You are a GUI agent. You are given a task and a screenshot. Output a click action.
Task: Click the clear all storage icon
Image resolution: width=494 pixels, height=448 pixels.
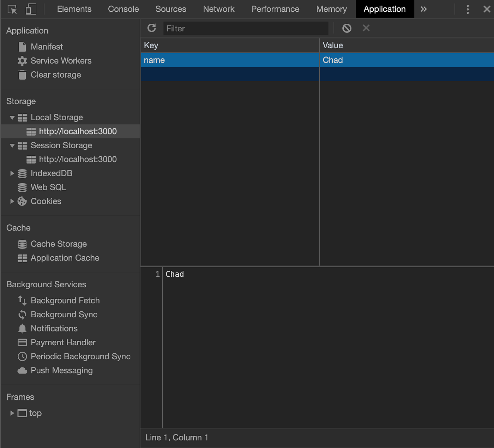pyautogui.click(x=347, y=28)
